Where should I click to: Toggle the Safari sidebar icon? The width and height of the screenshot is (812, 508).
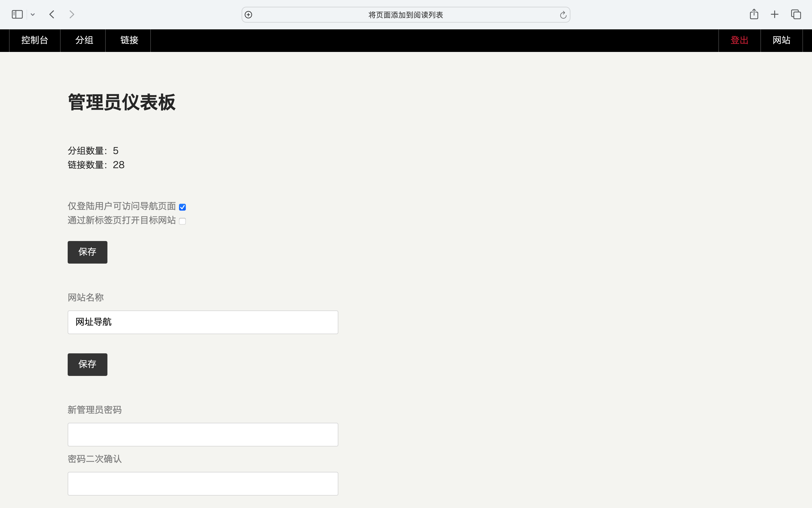click(17, 14)
